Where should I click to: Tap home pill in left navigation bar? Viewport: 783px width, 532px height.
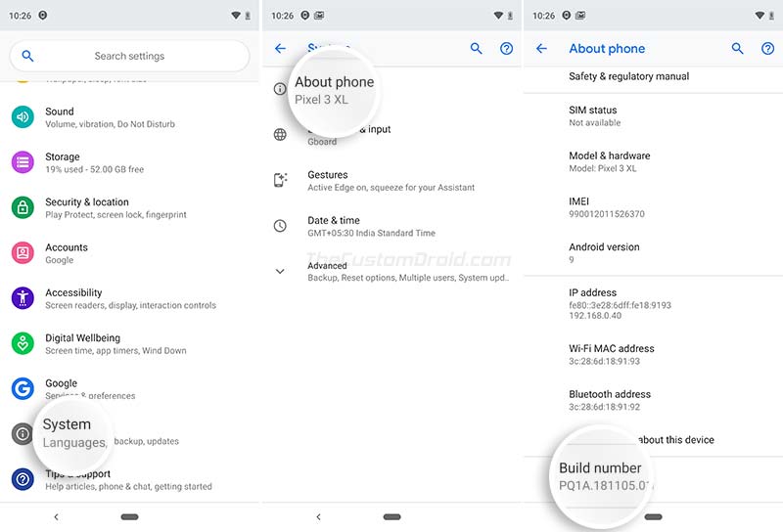(x=130, y=517)
